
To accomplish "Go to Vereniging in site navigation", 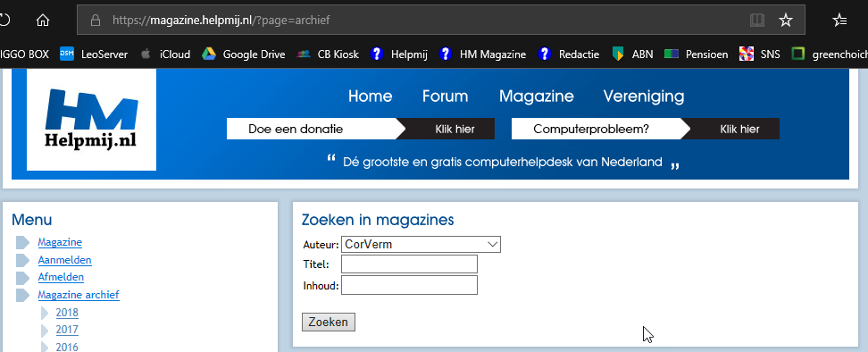I will [x=644, y=96].
